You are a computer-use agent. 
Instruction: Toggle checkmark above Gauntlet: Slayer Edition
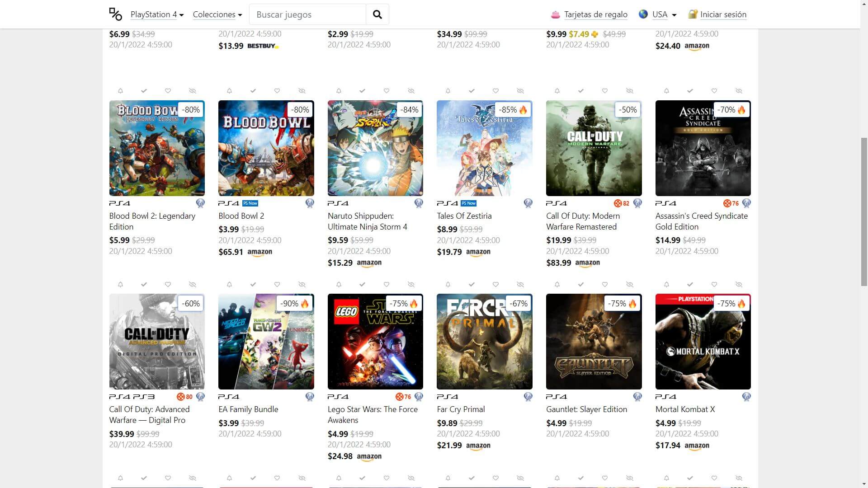(x=581, y=285)
